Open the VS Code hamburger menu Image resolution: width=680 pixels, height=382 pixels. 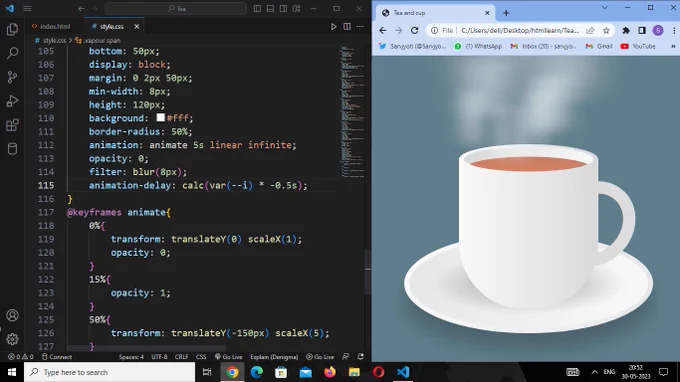click(27, 8)
